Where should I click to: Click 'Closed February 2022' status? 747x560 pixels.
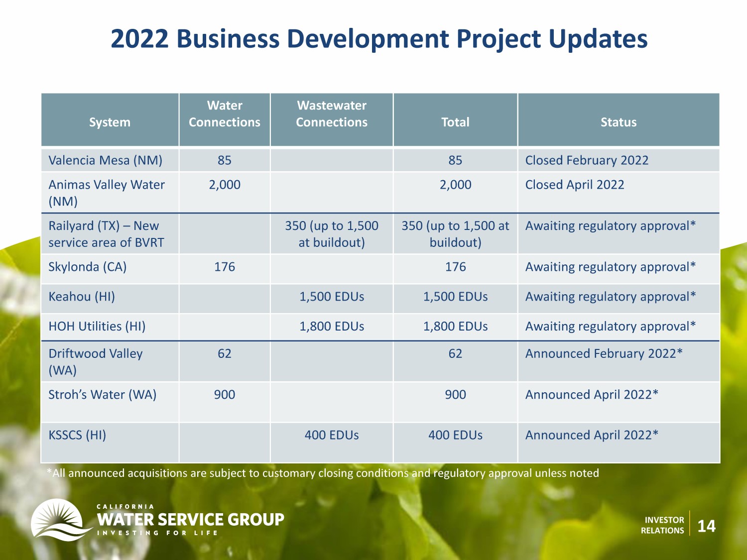(x=587, y=160)
